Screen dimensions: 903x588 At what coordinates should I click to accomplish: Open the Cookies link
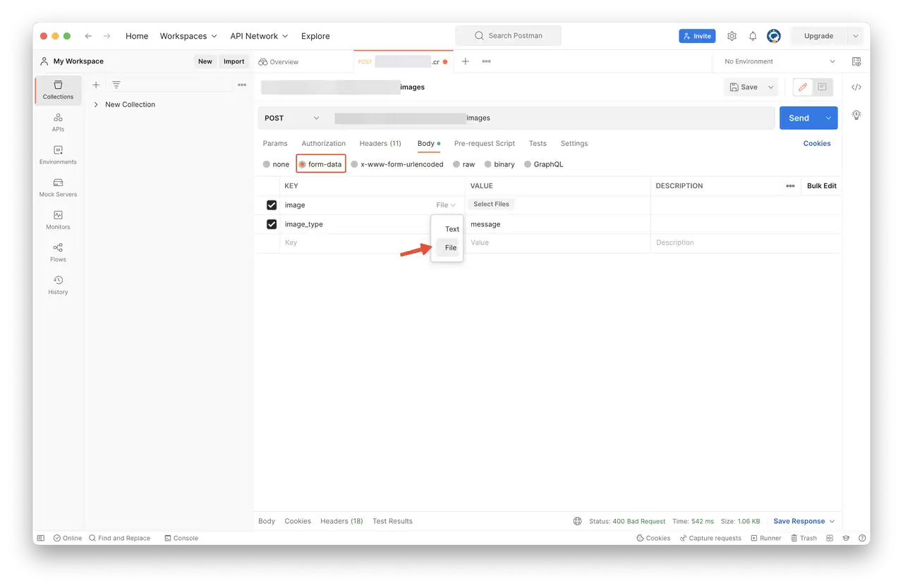coord(817,143)
